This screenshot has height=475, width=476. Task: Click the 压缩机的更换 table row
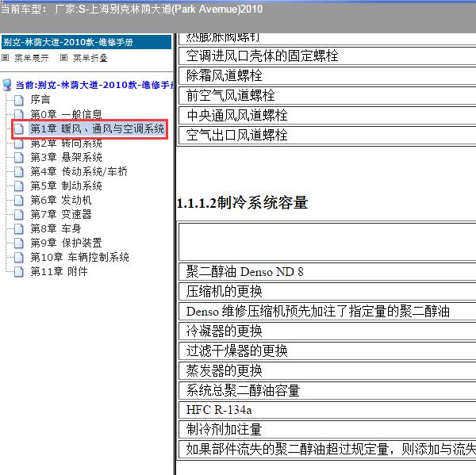(x=327, y=291)
